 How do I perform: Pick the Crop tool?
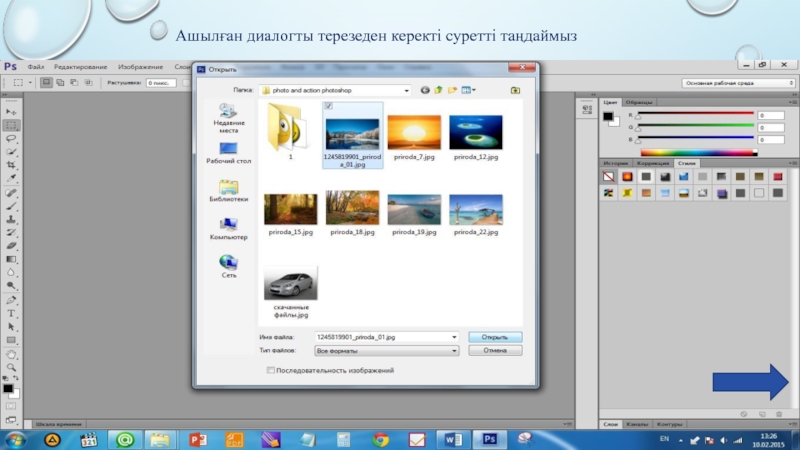11,164
